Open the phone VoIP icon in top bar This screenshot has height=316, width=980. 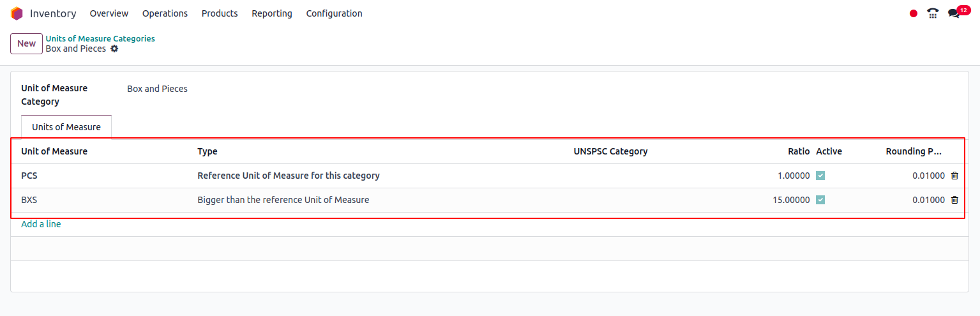pyautogui.click(x=933, y=13)
